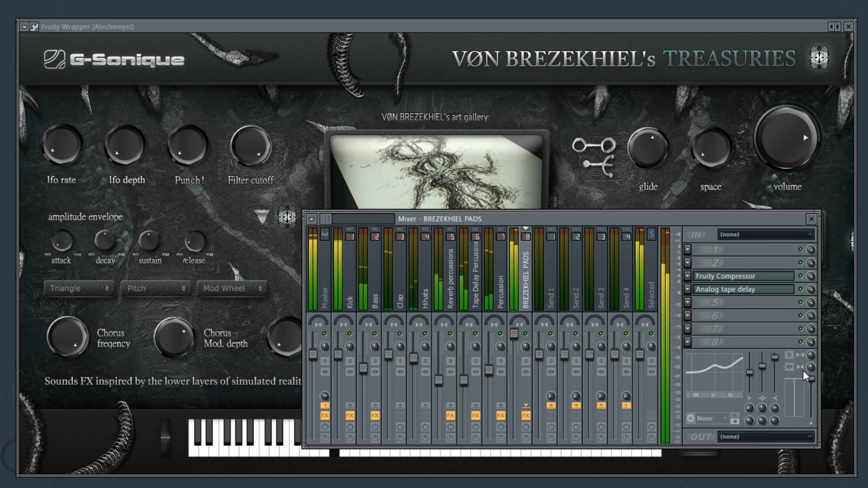Click the lower glide mode fork icon
Viewport: 868px width, 488px height.
pyautogui.click(x=598, y=166)
